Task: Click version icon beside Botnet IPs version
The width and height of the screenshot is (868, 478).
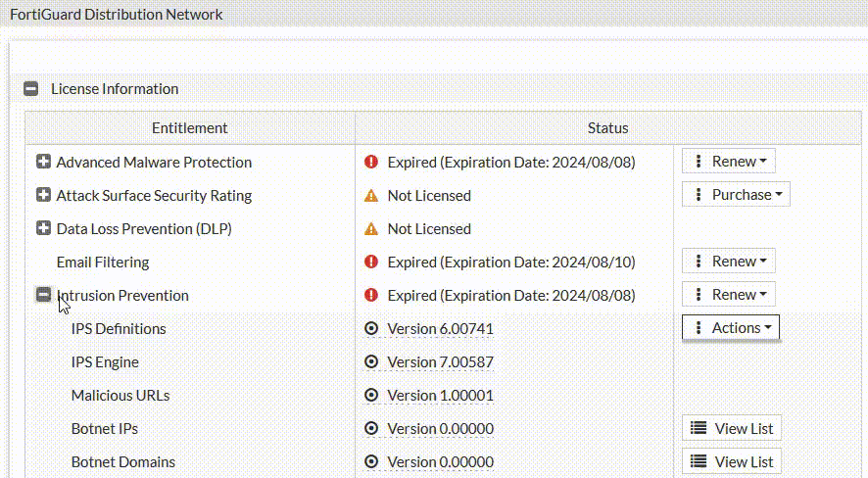Action: point(371,428)
